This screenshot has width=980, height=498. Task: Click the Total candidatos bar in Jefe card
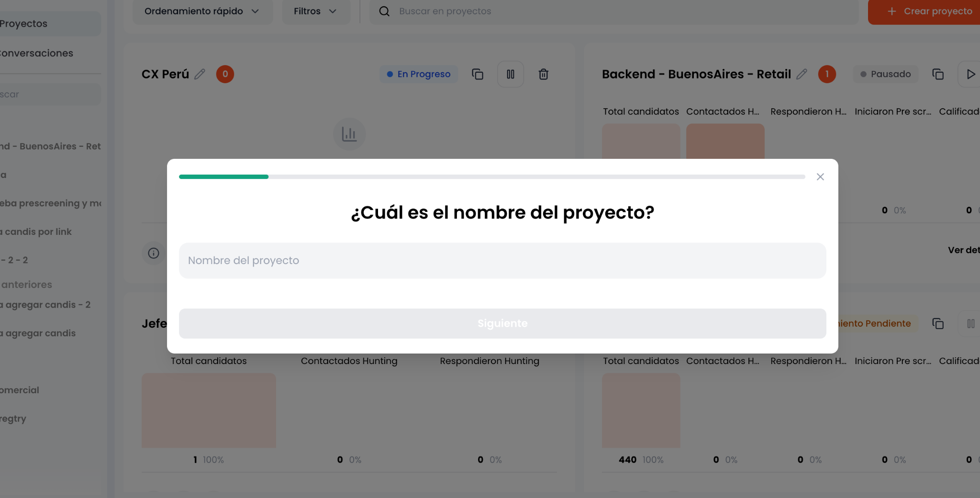209,410
